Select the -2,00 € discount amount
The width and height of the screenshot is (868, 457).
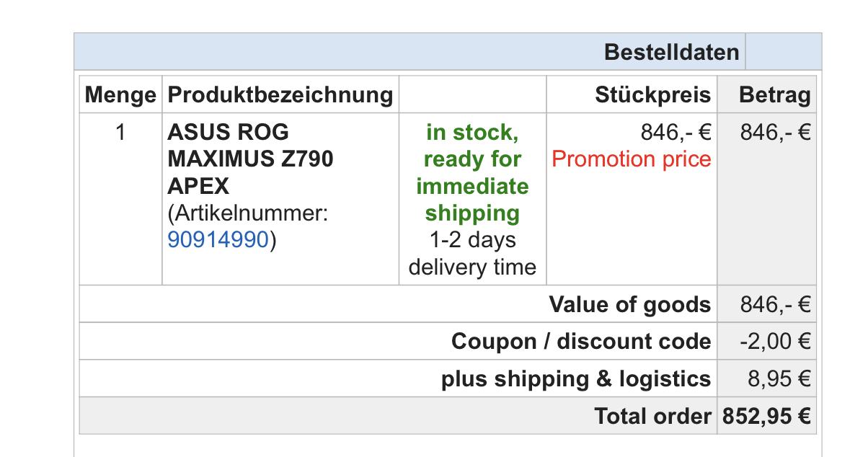[775, 341]
